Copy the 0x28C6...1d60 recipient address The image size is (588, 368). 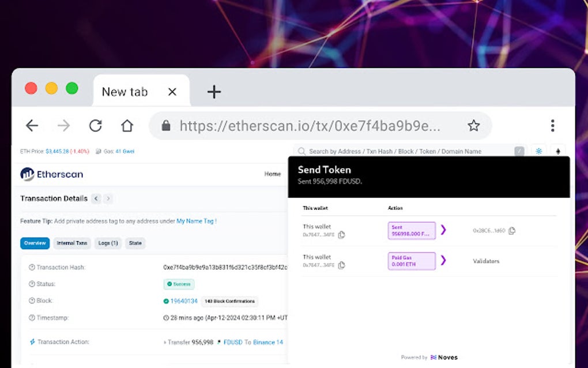coord(512,231)
